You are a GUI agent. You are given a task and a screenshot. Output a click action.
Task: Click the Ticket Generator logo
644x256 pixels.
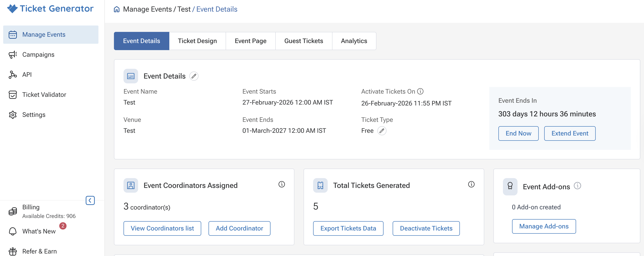50,8
